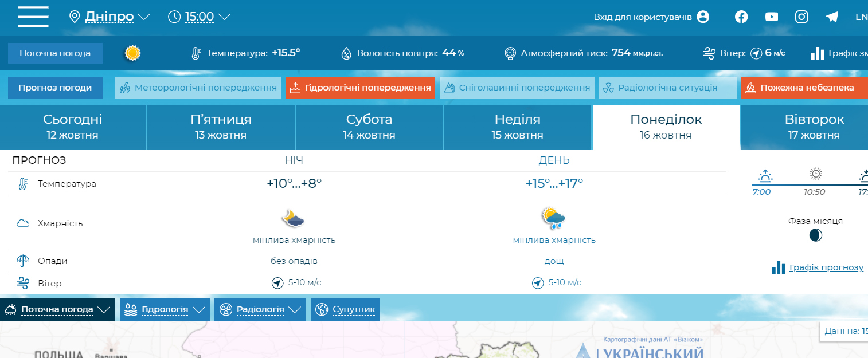Click Гідрологічні попередження button

(x=361, y=88)
